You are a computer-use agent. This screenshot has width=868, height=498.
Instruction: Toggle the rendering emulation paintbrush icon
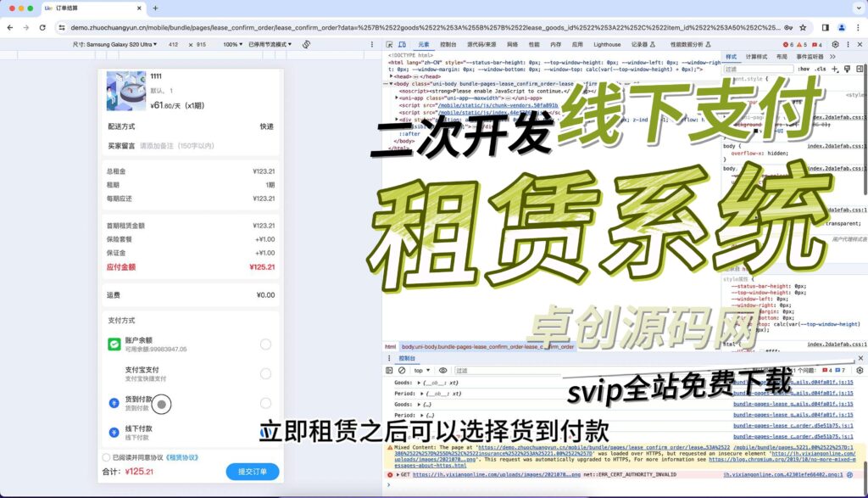point(847,69)
